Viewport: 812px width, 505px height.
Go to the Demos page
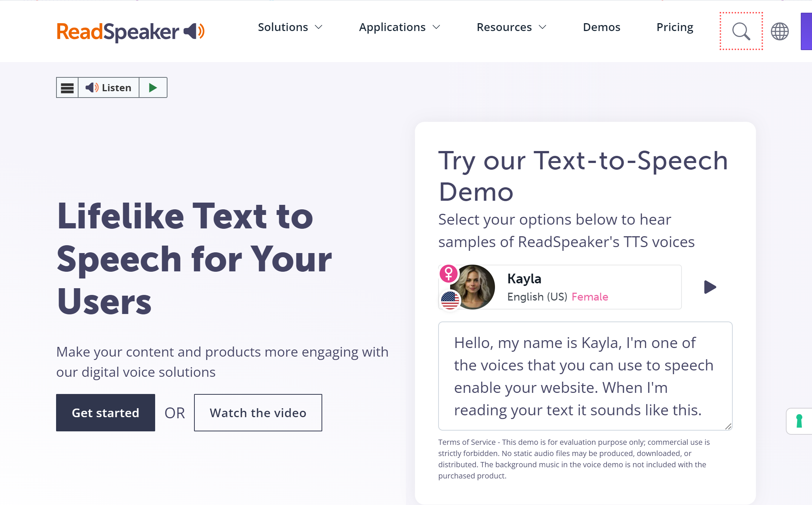click(x=602, y=27)
